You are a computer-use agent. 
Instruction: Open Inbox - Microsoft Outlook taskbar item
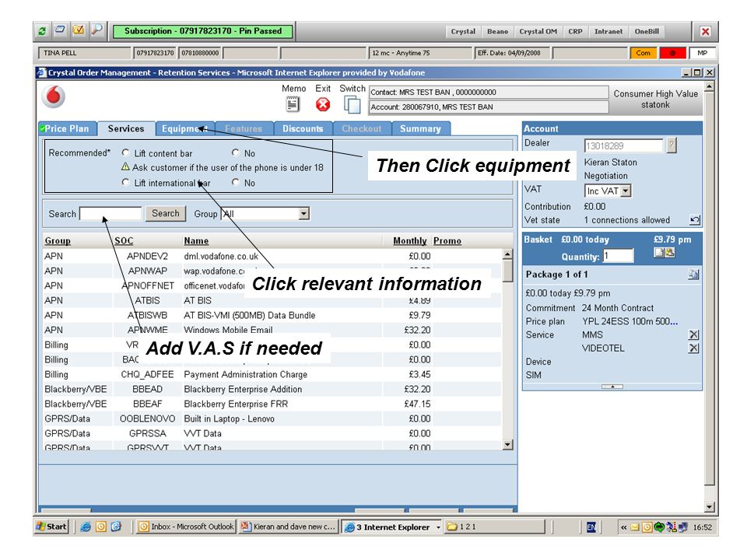(x=186, y=527)
